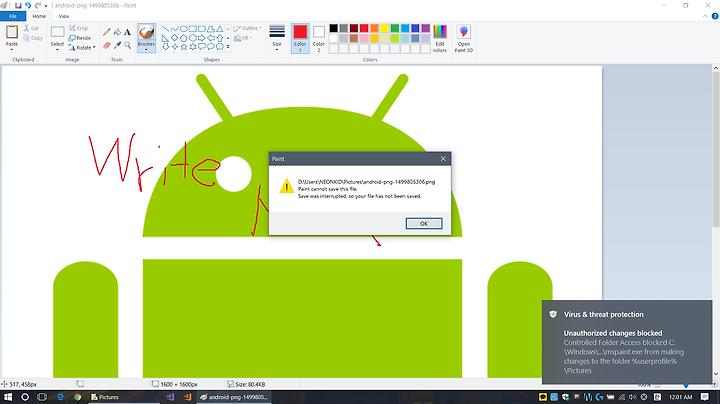Open Edit colors palette
Screen dimensions: 720x404
(x=439, y=39)
